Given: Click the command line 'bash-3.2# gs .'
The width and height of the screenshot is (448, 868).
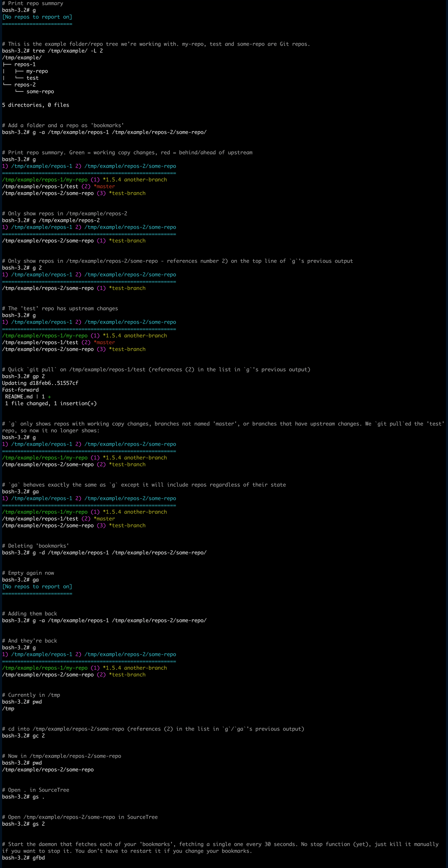Looking at the screenshot, I should 24,797.
